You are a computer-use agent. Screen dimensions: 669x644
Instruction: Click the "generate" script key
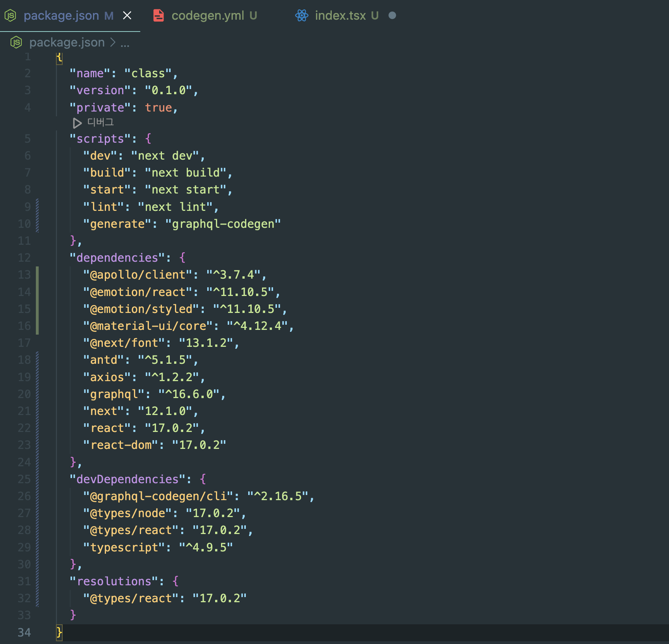coord(117,224)
